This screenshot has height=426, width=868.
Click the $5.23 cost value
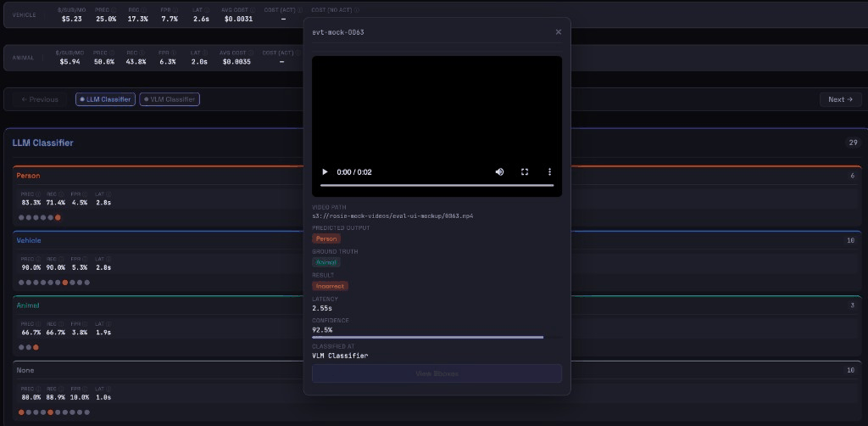point(71,19)
